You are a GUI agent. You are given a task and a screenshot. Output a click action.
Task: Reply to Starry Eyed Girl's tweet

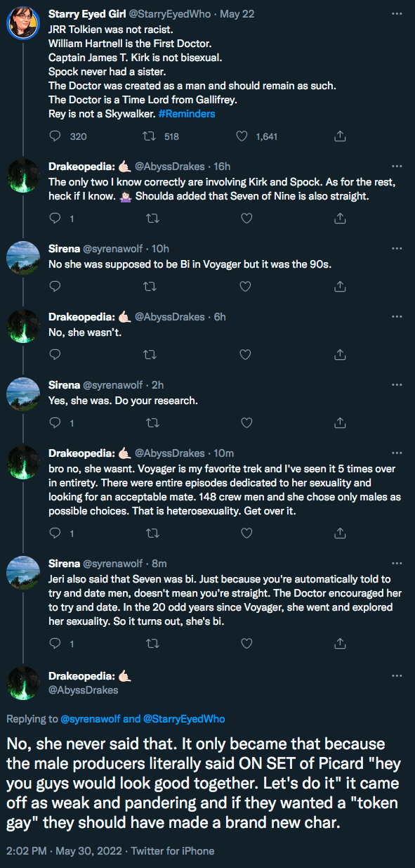click(x=56, y=136)
